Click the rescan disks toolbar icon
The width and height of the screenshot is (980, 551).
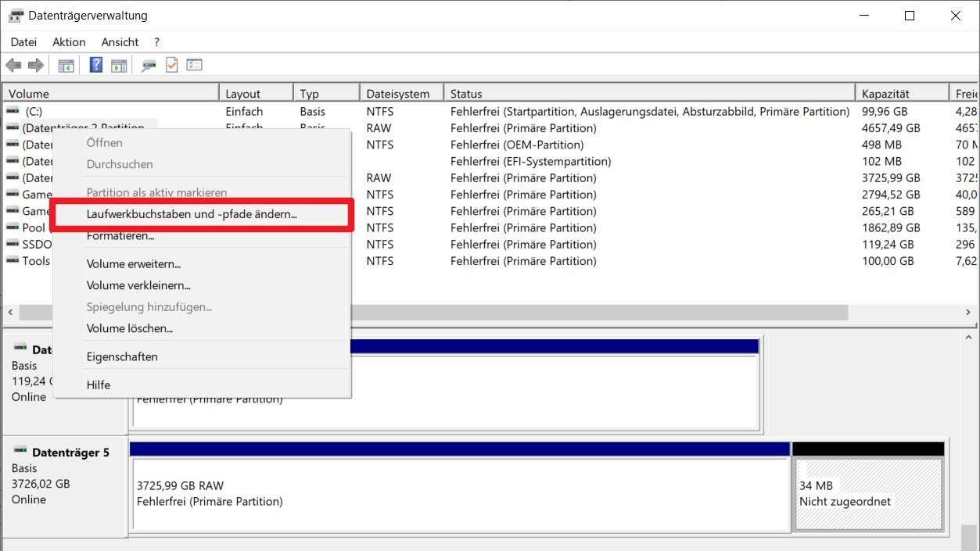coord(149,66)
